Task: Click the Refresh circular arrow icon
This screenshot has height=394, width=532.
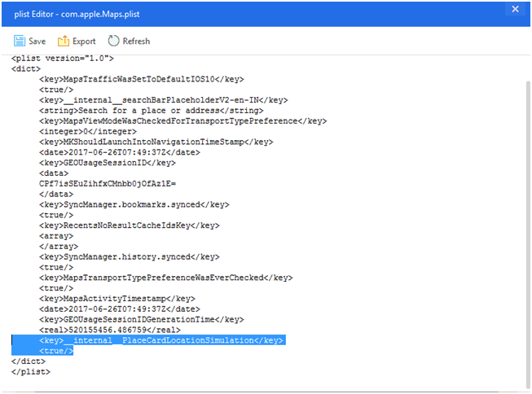Action: click(x=113, y=41)
